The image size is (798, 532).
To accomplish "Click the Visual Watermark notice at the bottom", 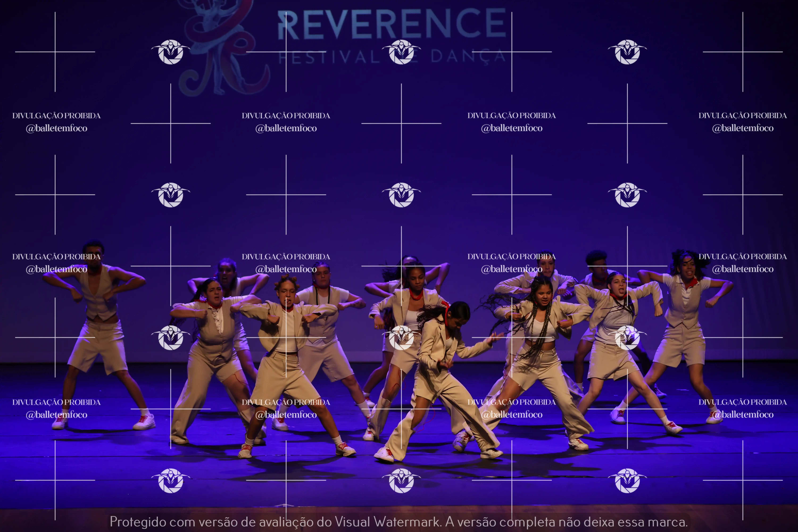I will [399, 521].
